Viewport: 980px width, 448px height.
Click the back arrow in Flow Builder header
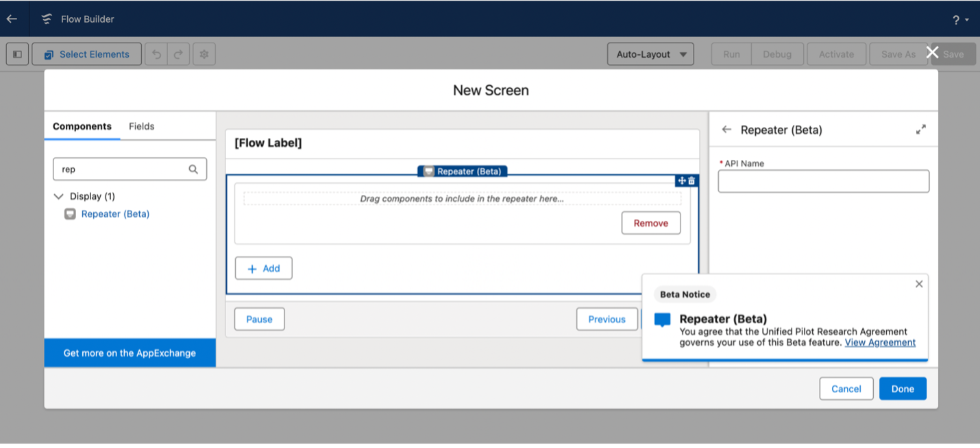click(12, 19)
